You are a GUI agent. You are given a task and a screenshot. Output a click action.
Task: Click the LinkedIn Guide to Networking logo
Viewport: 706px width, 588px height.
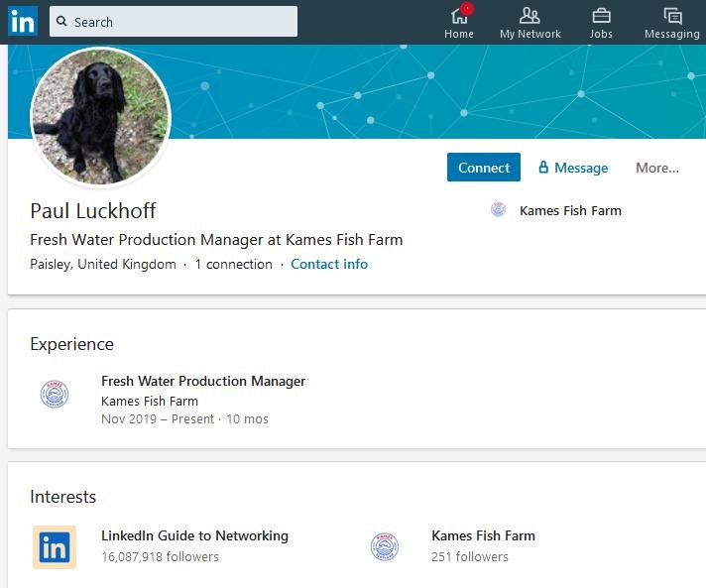point(55,547)
